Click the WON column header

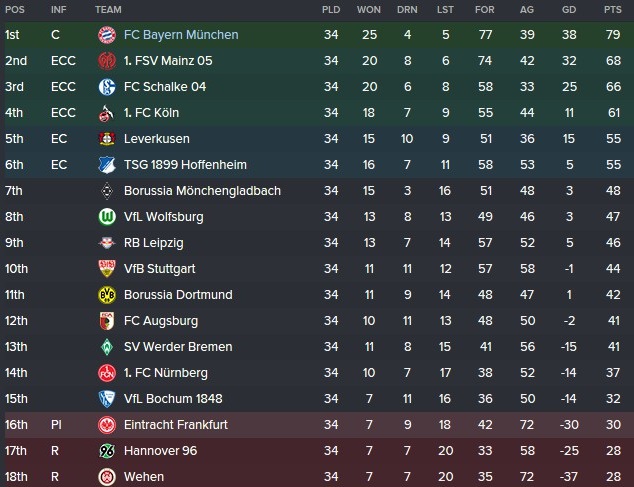368,10
